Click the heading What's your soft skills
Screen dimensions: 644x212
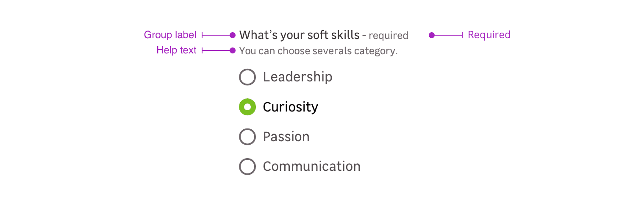point(299,35)
